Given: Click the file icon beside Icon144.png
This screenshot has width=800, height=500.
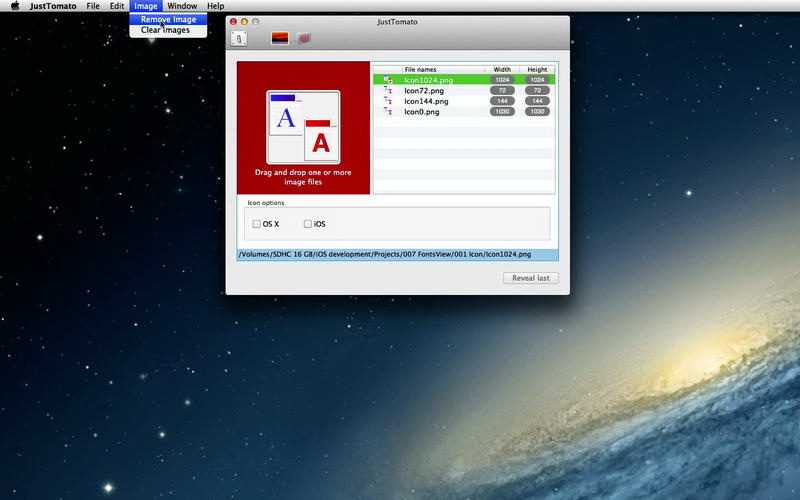Looking at the screenshot, I should (x=387, y=101).
